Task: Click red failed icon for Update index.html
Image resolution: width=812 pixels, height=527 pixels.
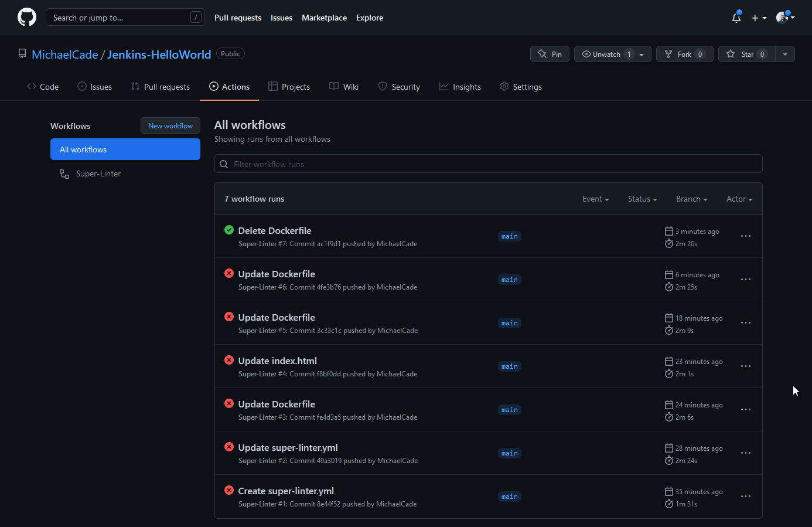Action: coord(229,360)
